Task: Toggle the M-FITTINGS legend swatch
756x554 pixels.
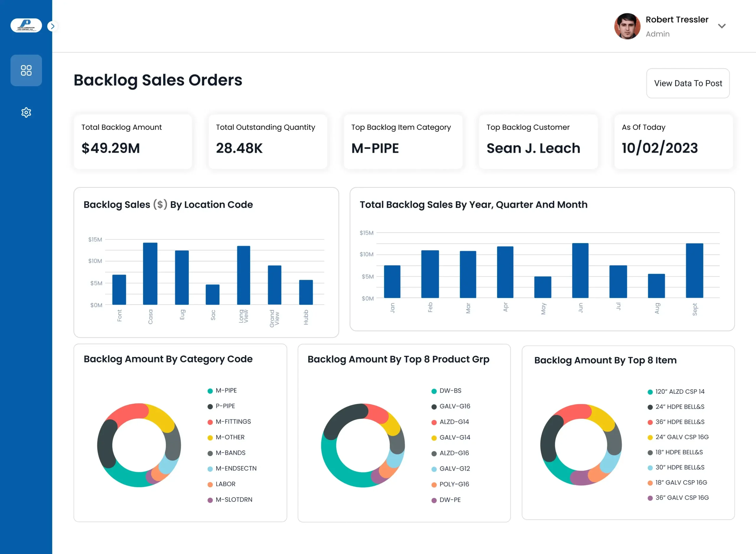Action: pyautogui.click(x=210, y=422)
